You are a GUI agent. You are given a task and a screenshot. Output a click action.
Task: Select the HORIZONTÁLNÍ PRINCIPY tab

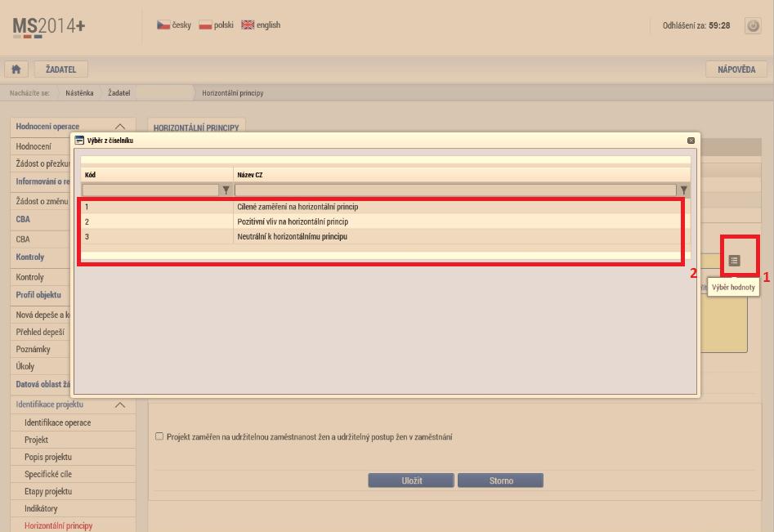click(196, 127)
